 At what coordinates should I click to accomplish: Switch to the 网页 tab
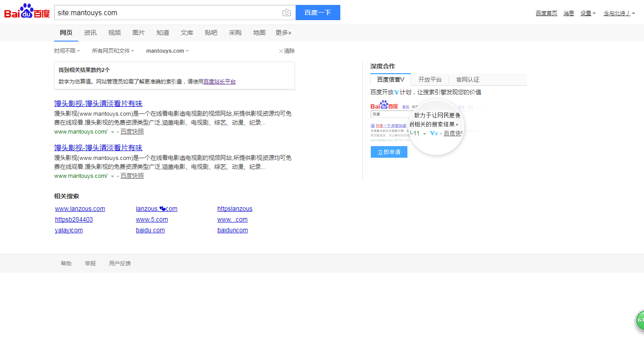(66, 33)
